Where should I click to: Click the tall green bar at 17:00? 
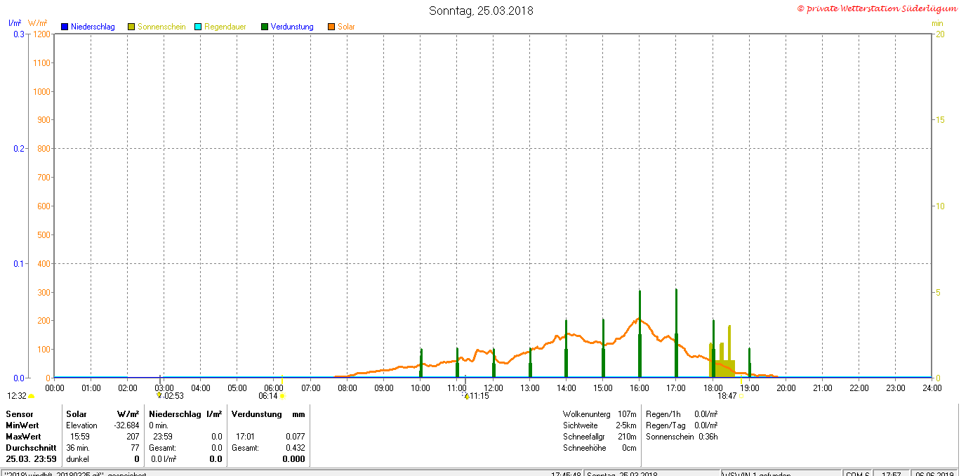click(x=676, y=330)
